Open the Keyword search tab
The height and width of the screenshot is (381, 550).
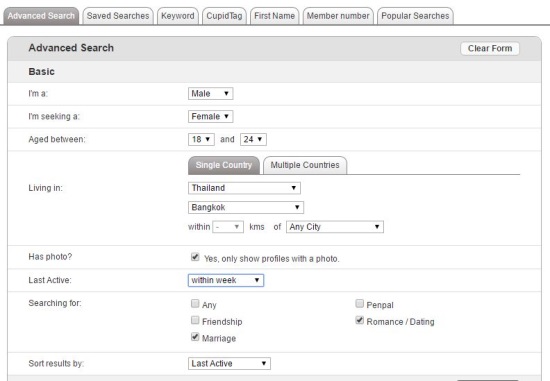[177, 16]
